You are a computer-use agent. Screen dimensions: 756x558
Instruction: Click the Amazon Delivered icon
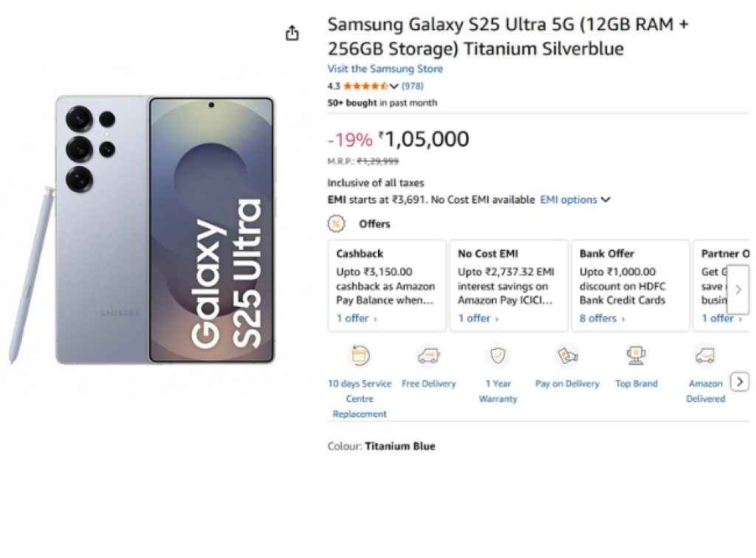point(704,356)
